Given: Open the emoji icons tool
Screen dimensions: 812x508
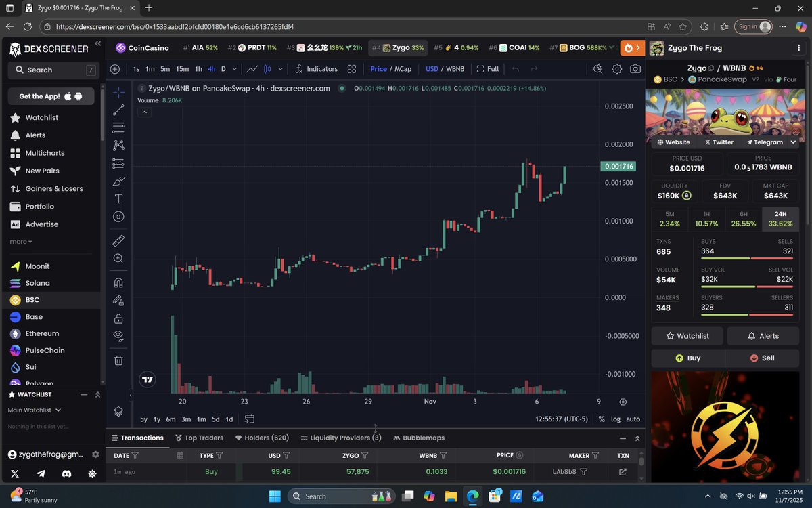Looking at the screenshot, I should pyautogui.click(x=118, y=217).
